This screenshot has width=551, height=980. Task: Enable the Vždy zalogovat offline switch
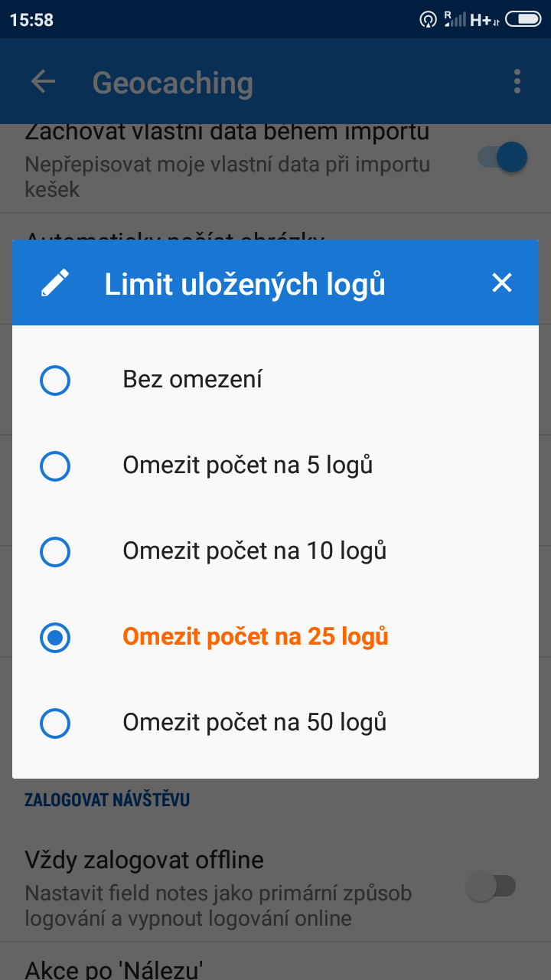point(491,887)
